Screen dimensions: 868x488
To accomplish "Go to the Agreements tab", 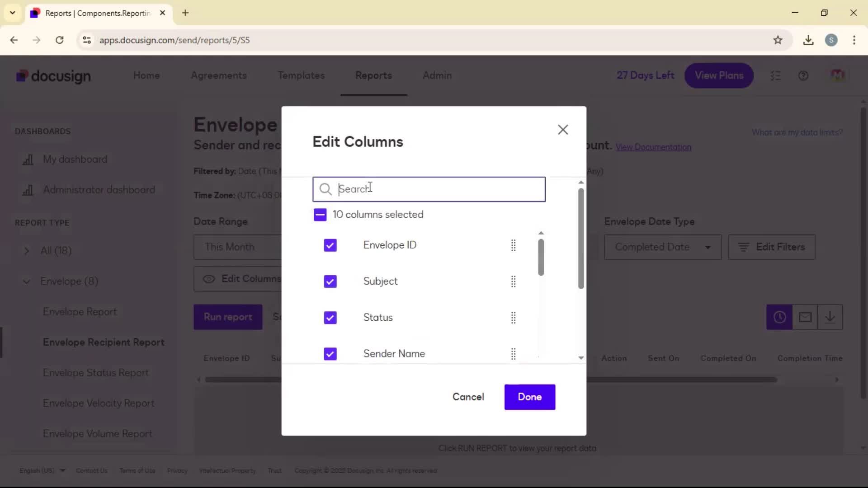I will point(219,75).
